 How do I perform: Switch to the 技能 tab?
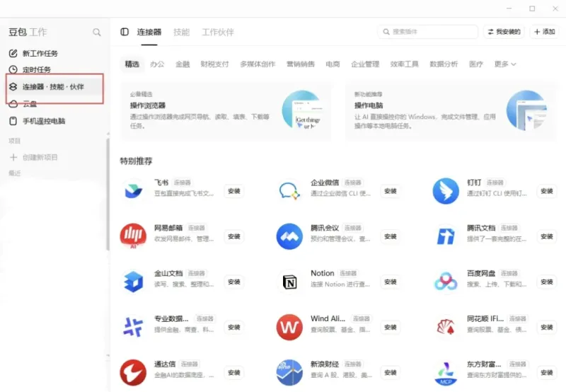(182, 32)
